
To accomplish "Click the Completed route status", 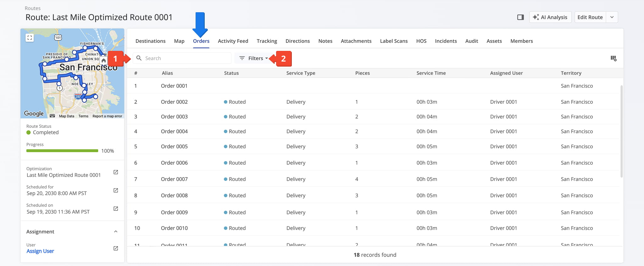I will click(42, 132).
